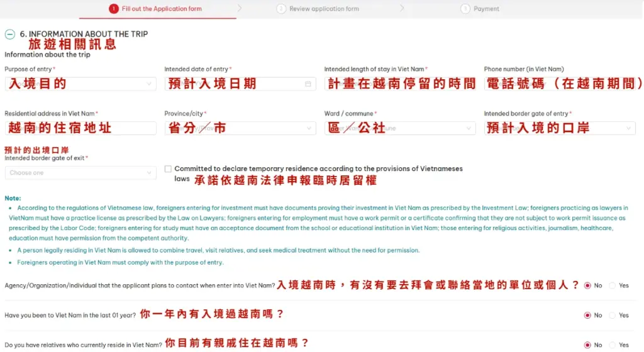644x352 pixels.
Task: Open the Intended border gate of entry dropdown
Action: pos(560,128)
